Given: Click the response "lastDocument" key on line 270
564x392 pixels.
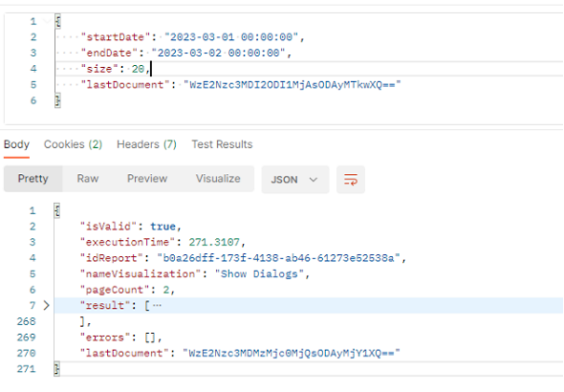Looking at the screenshot, I should coord(124,353).
